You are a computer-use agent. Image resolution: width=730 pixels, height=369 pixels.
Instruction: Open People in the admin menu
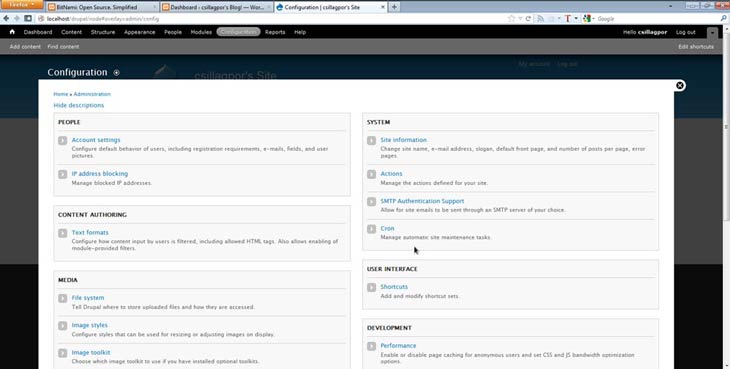click(x=173, y=32)
